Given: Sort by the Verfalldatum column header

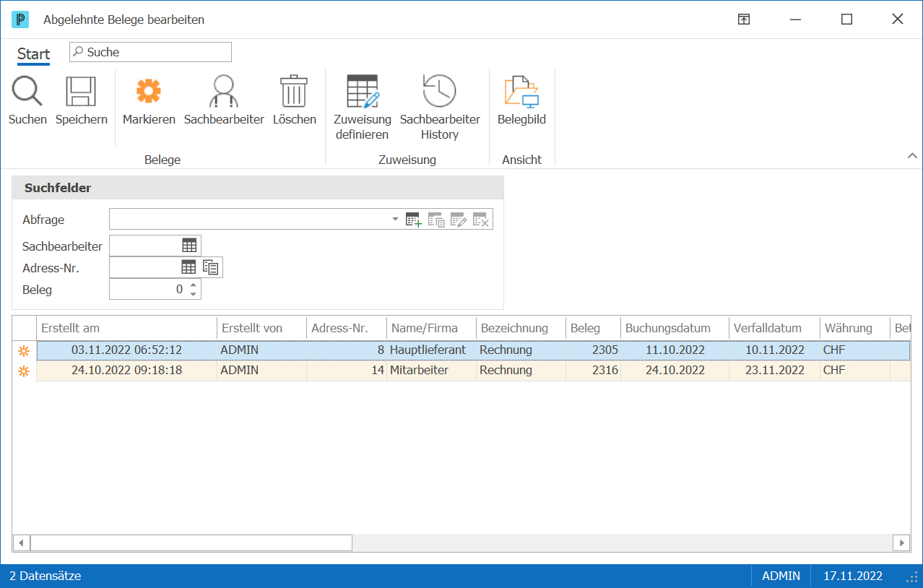Looking at the screenshot, I should (x=775, y=328).
